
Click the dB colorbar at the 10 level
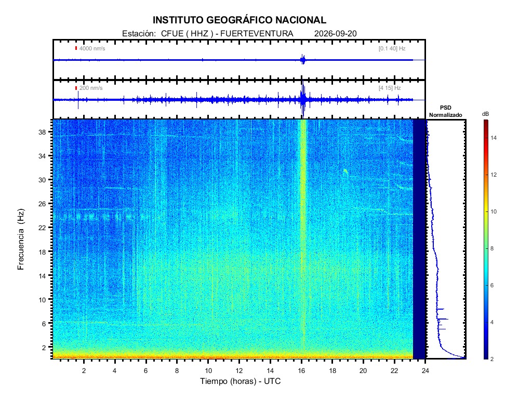coord(486,211)
